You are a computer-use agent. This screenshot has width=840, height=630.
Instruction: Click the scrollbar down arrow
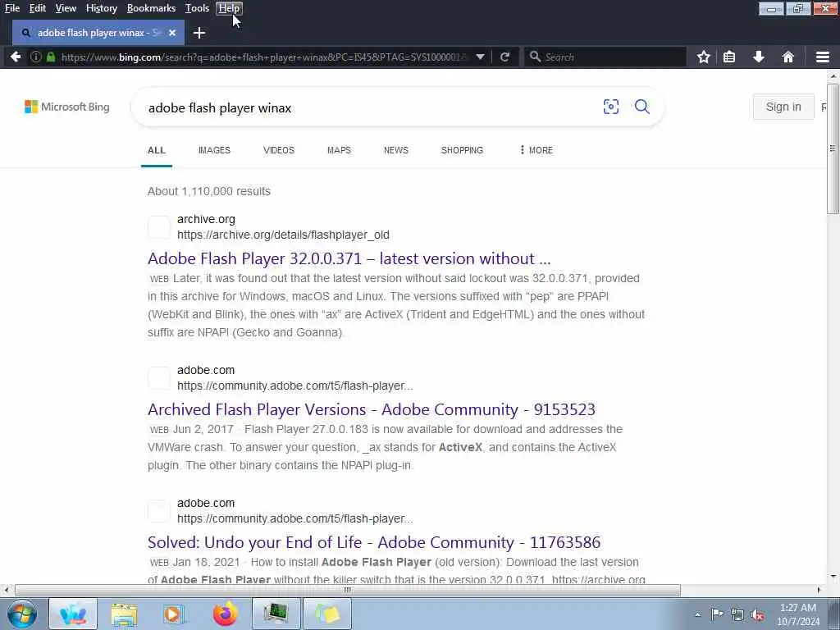point(833,577)
